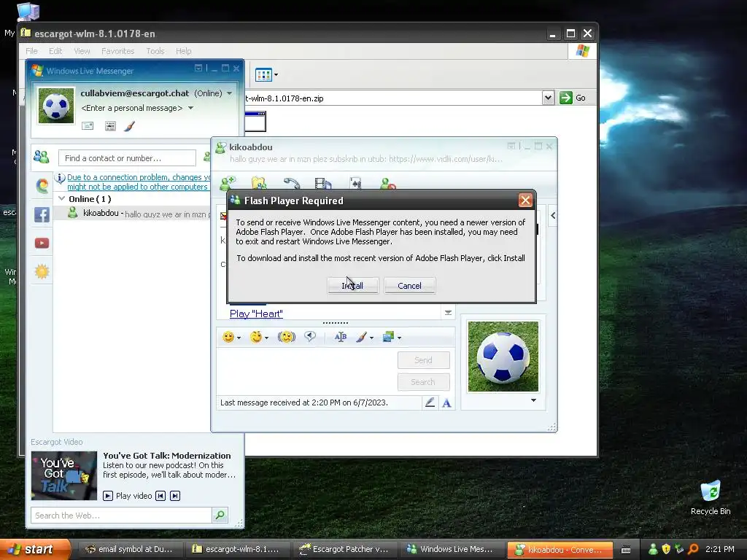Click Play video in Escargot Video
Image resolution: width=747 pixels, height=560 pixels.
(x=127, y=496)
